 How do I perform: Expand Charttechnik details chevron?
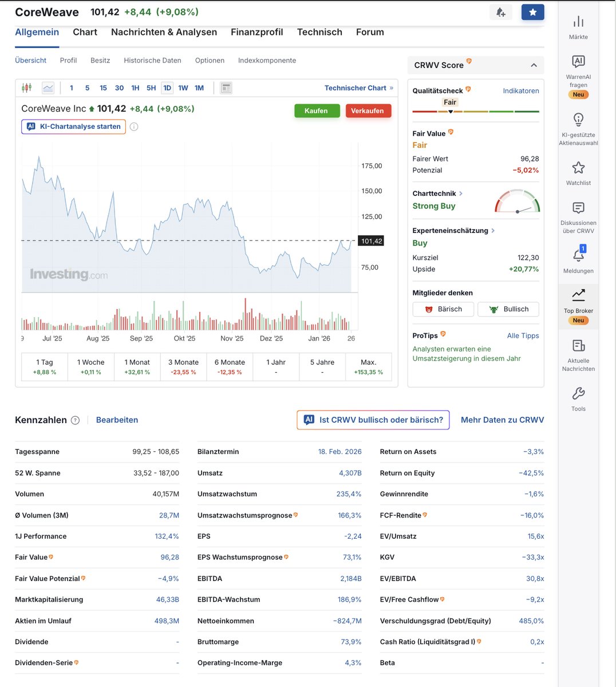pos(461,194)
